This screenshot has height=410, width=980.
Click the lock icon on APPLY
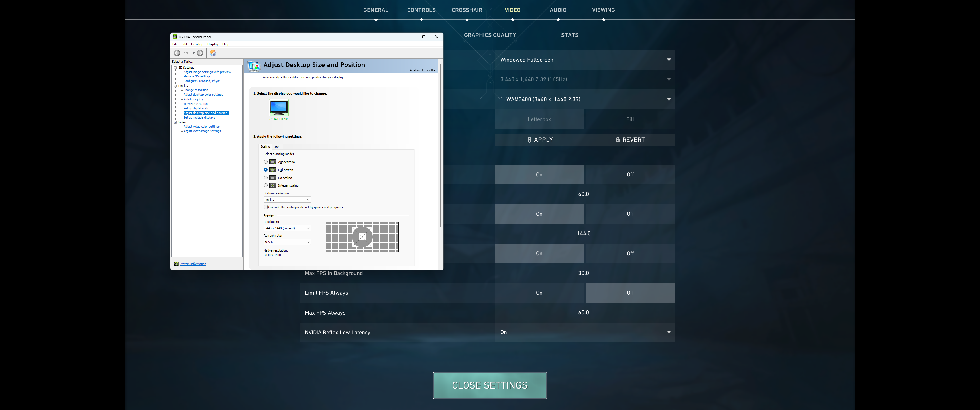529,140
